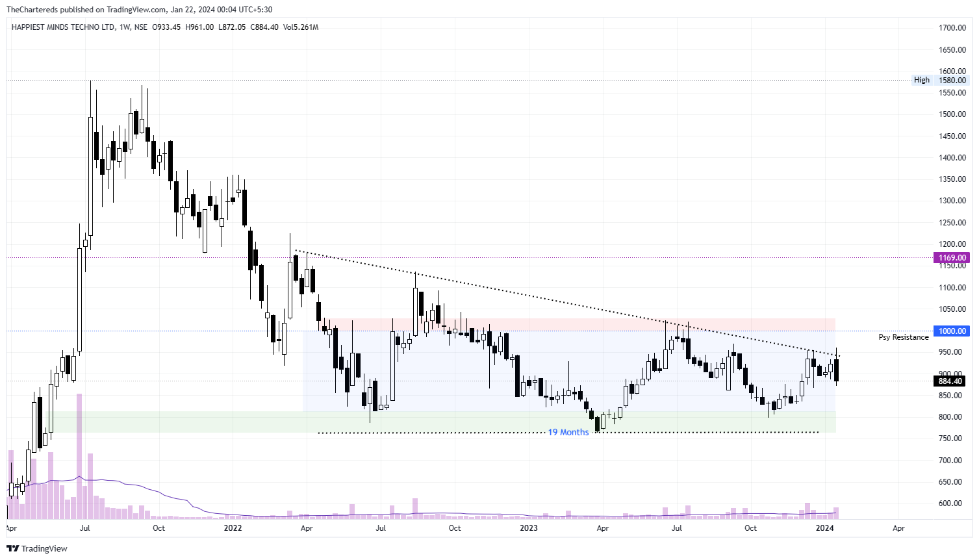Click the NSE exchange label
The image size is (979, 560).
[140, 27]
